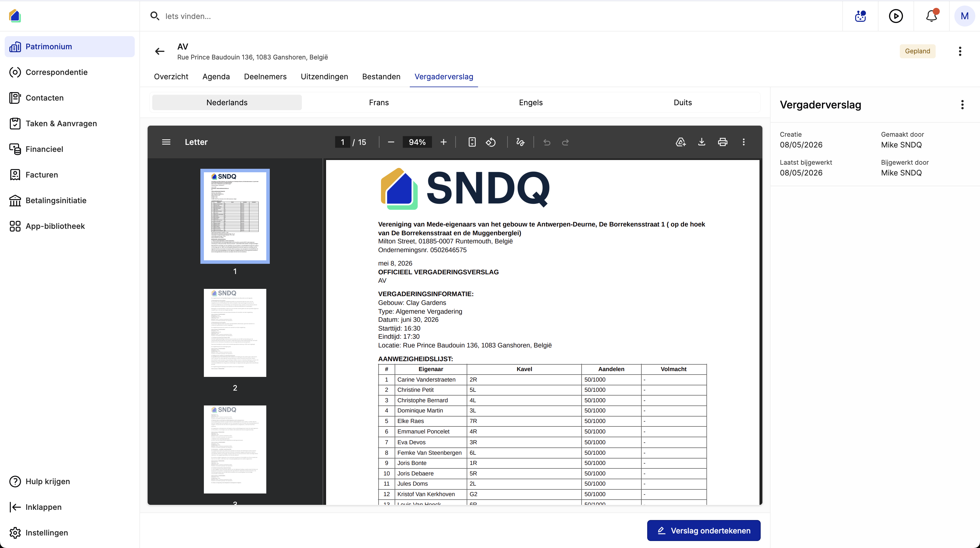
Task: Open Contacten in the sidebar
Action: click(70, 98)
